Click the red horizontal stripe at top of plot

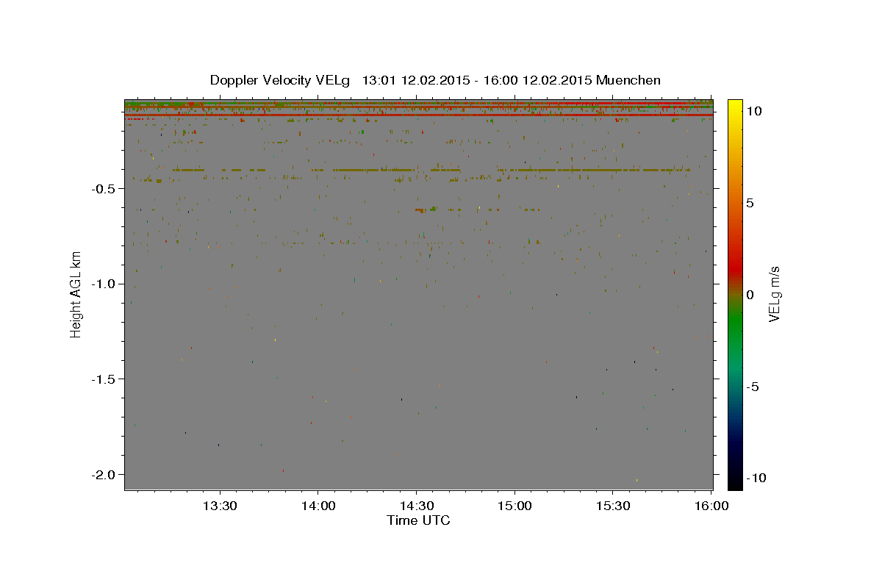(x=418, y=115)
